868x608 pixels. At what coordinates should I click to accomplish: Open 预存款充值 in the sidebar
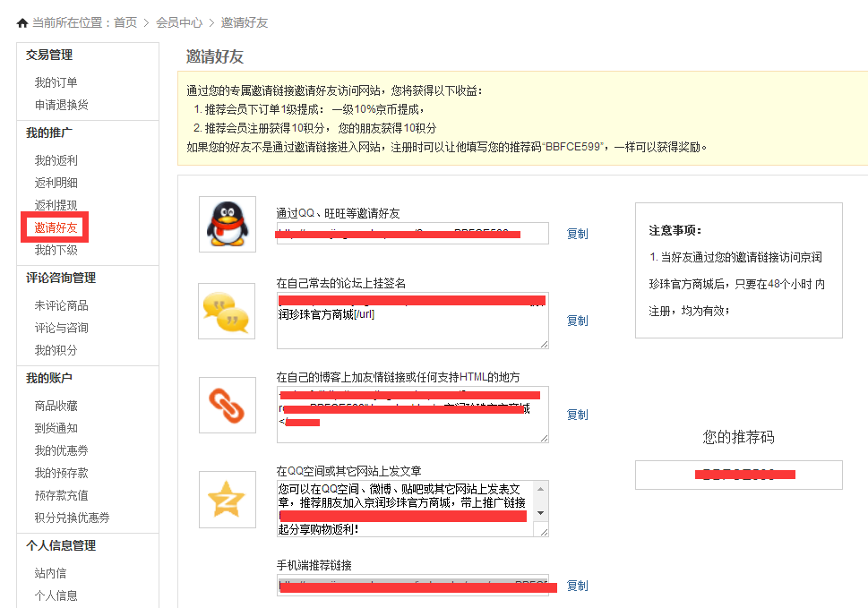point(62,495)
